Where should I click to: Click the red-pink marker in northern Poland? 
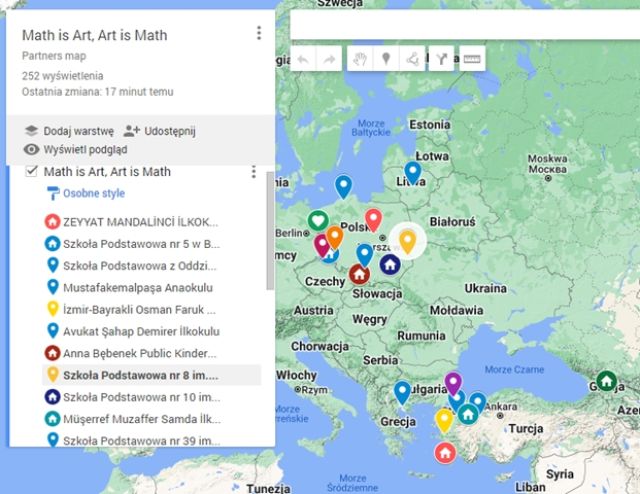point(373,220)
